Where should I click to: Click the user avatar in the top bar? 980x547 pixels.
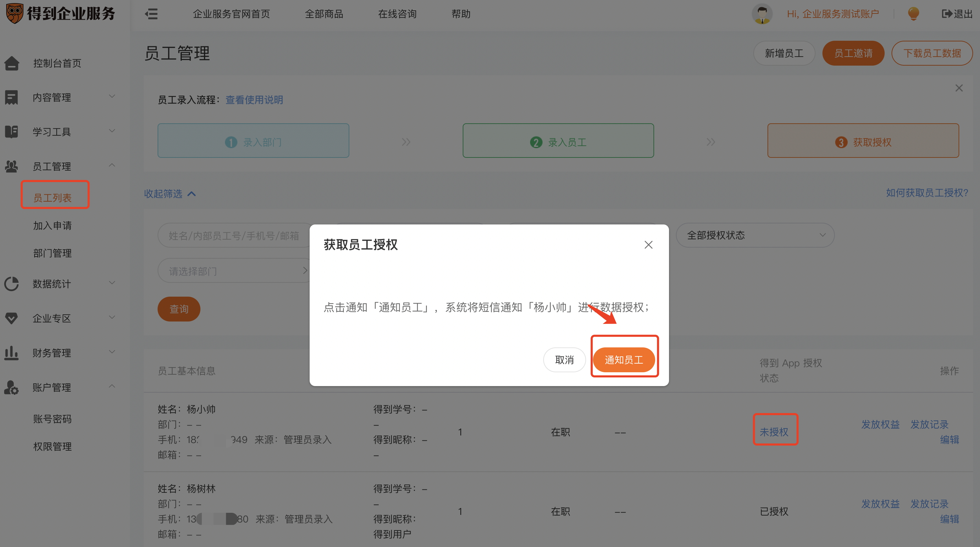(762, 14)
